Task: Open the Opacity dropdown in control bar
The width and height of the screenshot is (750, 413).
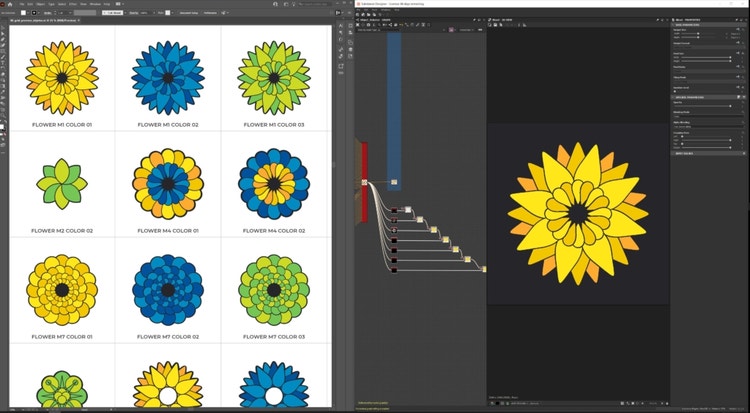Action: click(147, 12)
